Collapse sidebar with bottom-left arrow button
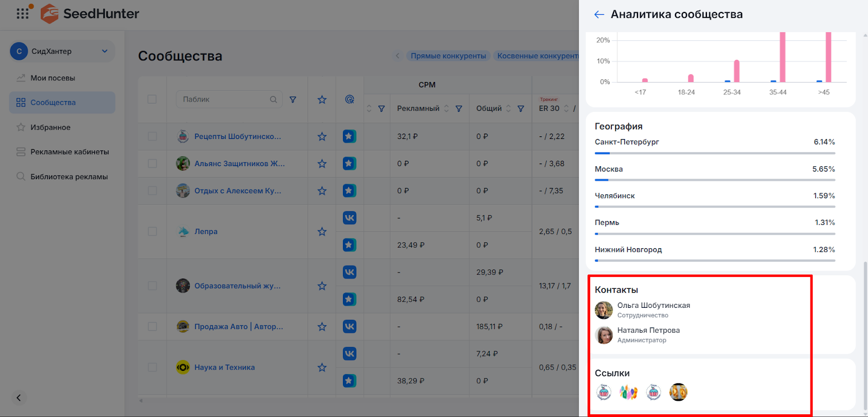 (x=18, y=398)
